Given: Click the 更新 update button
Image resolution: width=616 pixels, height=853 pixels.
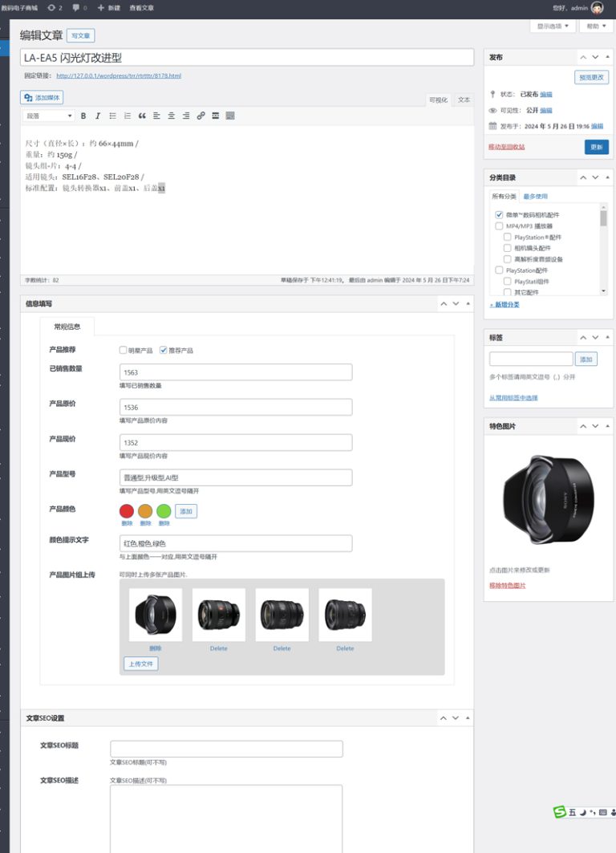Looking at the screenshot, I should coord(596,148).
